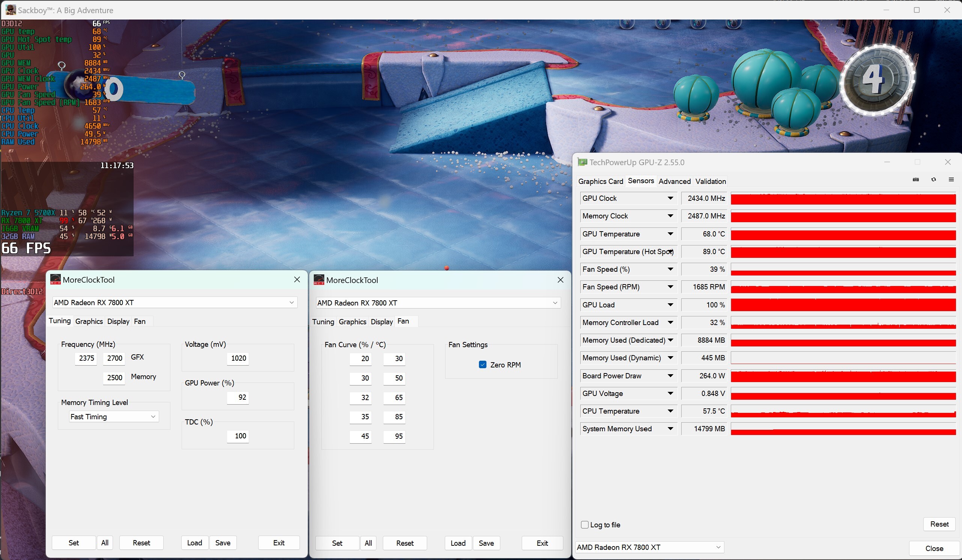Click the left MoreClockTool title icon

[55, 279]
